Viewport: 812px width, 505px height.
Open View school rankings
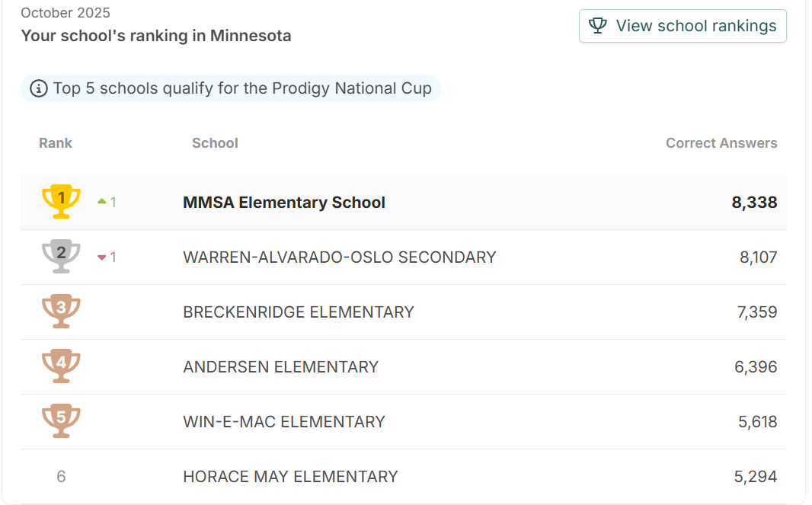click(683, 26)
